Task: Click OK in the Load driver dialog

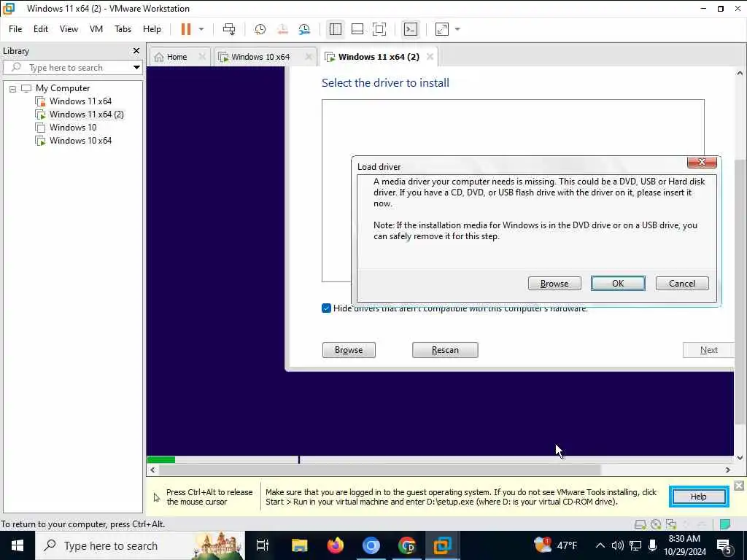Action: click(618, 284)
